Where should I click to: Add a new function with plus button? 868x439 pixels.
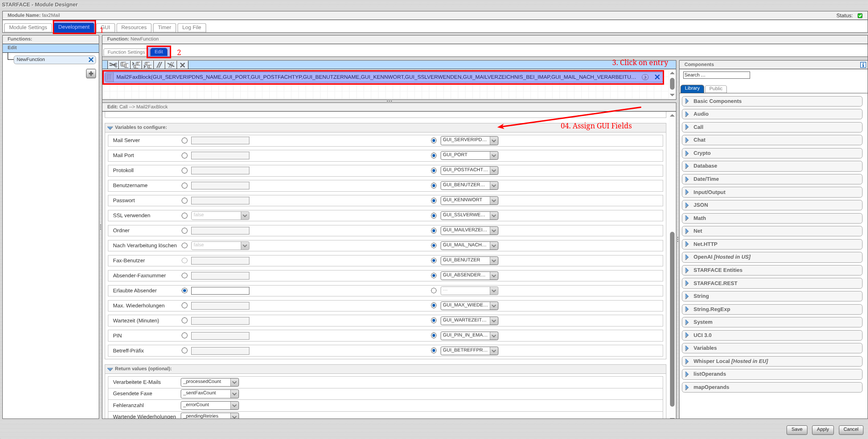pyautogui.click(x=91, y=74)
